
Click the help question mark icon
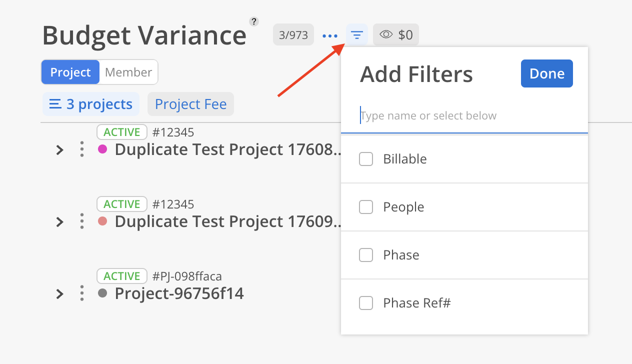254,21
